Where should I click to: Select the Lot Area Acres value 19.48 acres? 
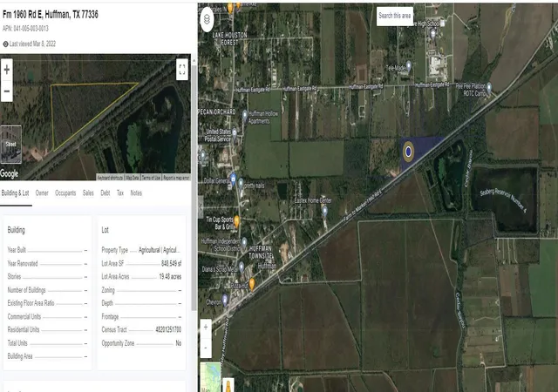170,277
